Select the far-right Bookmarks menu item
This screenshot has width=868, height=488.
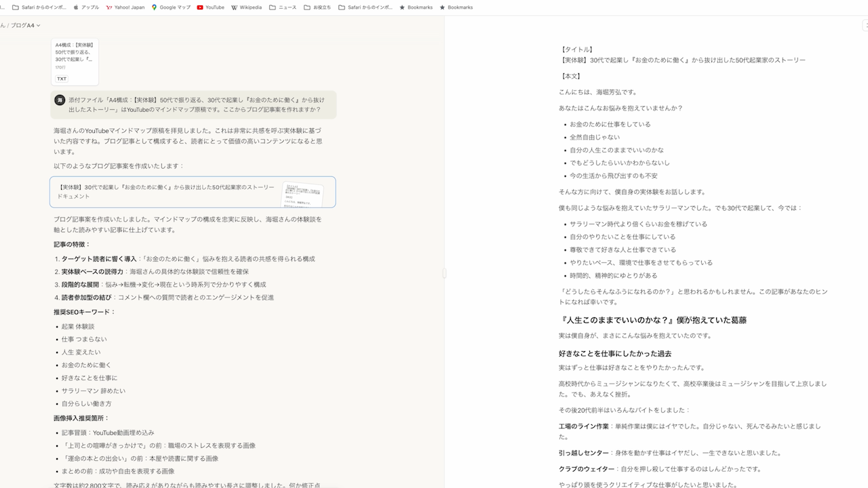pos(442,7)
